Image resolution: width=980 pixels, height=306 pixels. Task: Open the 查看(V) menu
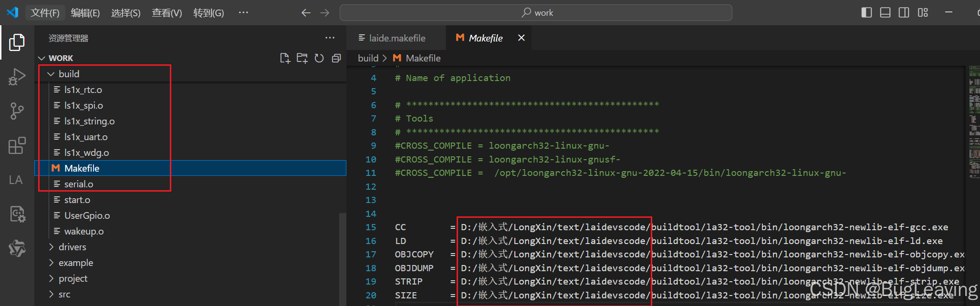click(167, 13)
